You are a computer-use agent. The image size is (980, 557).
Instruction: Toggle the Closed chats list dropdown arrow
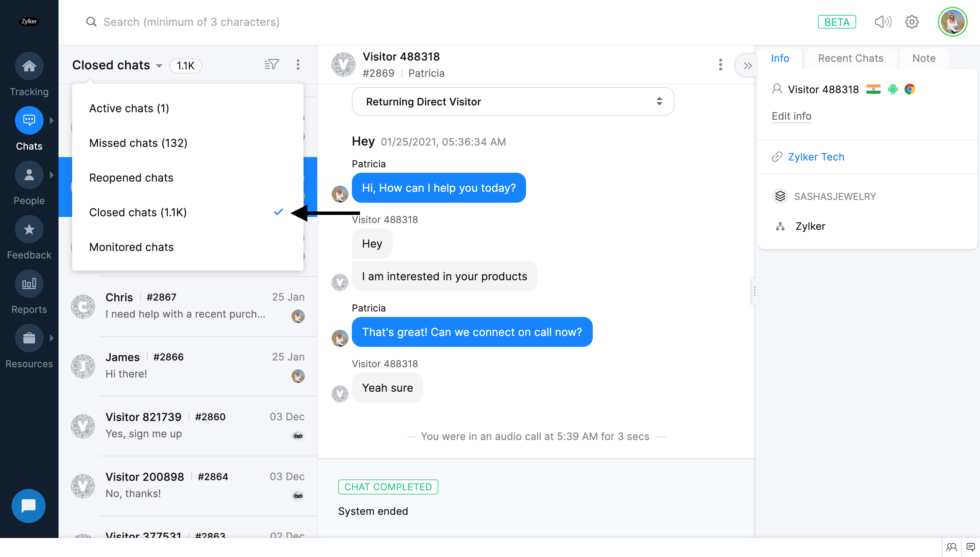[159, 66]
